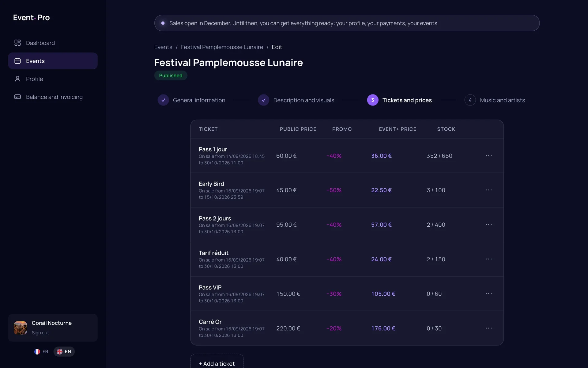Open the three-dot menu for Pass VIP
This screenshot has width=588, height=368.
tap(488, 294)
